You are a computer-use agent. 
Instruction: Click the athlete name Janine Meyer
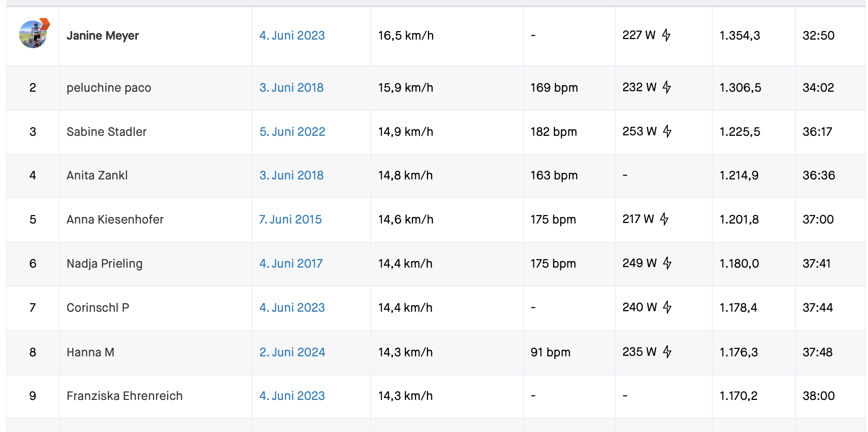click(103, 36)
